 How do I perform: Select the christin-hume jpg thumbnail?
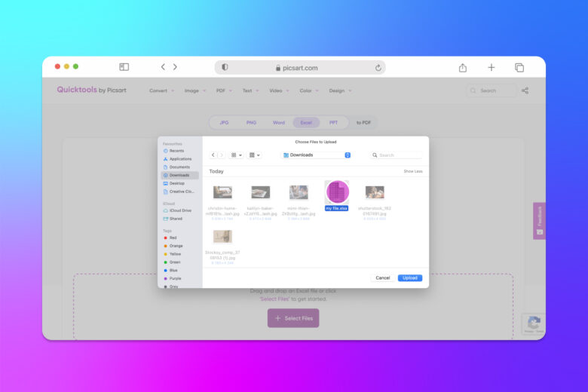click(x=222, y=192)
